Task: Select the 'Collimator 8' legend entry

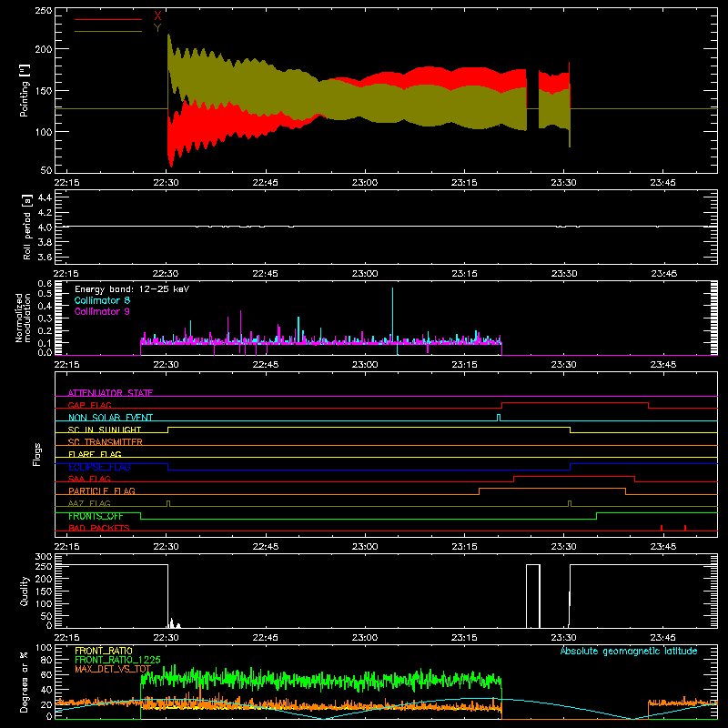Action: pos(102,300)
